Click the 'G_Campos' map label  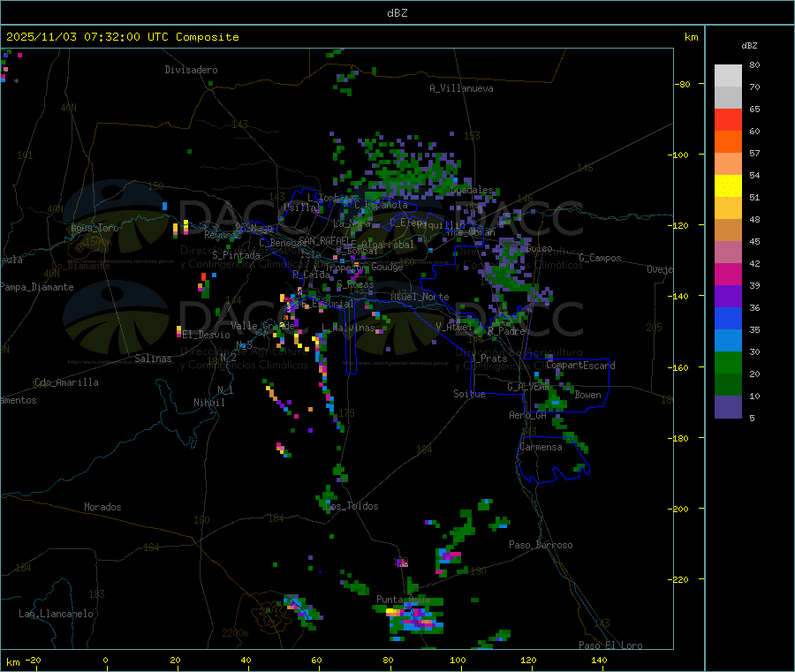tap(600, 258)
